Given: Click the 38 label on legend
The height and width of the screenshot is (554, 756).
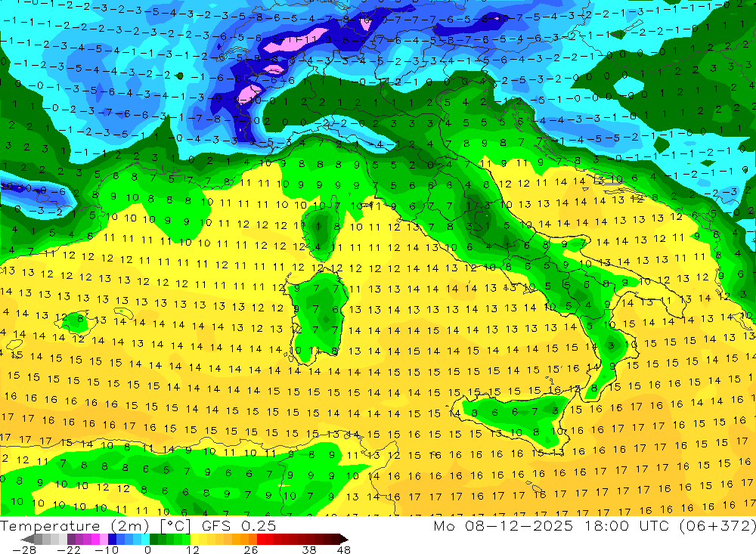Looking at the screenshot, I should coord(309,550).
